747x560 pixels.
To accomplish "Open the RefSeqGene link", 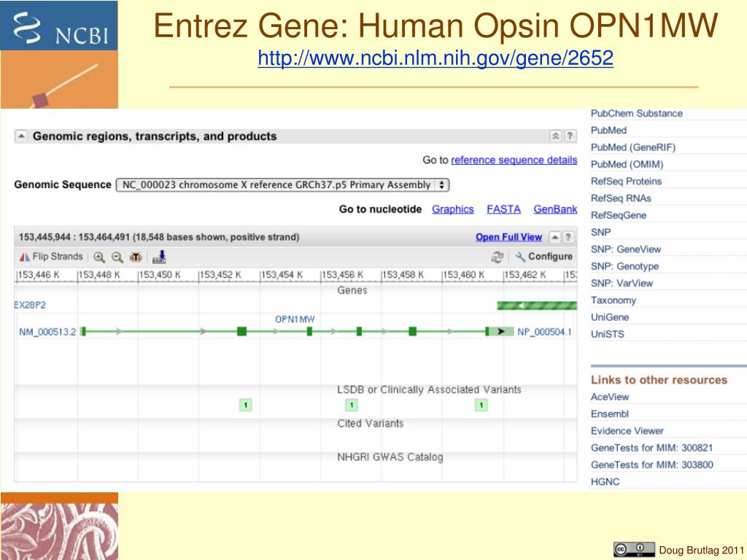I will [619, 215].
